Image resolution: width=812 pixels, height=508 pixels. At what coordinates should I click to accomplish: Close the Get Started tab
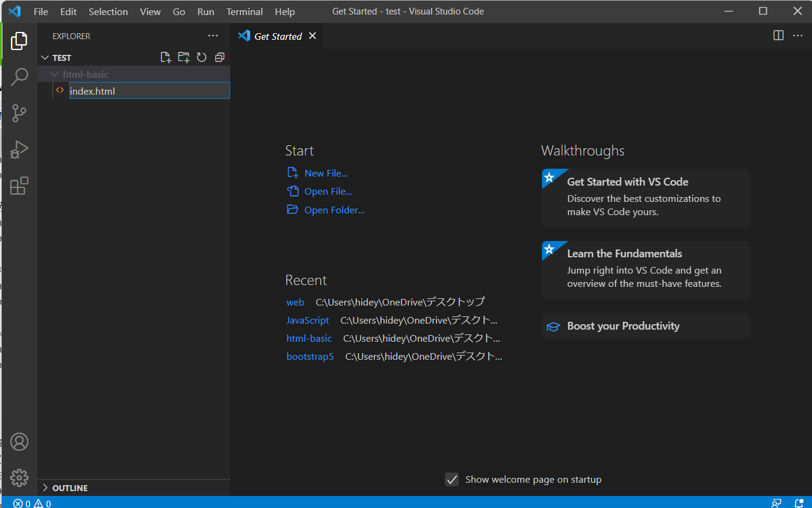[x=312, y=36]
